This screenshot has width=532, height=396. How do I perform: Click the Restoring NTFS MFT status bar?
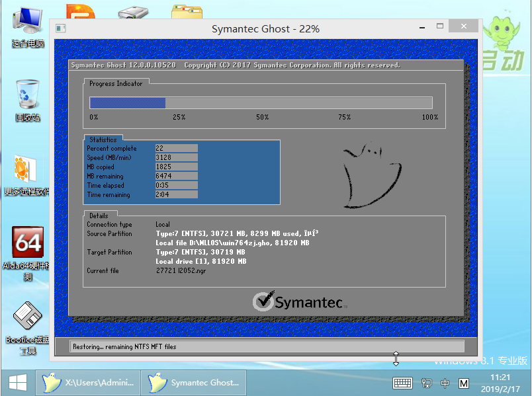pos(267,346)
